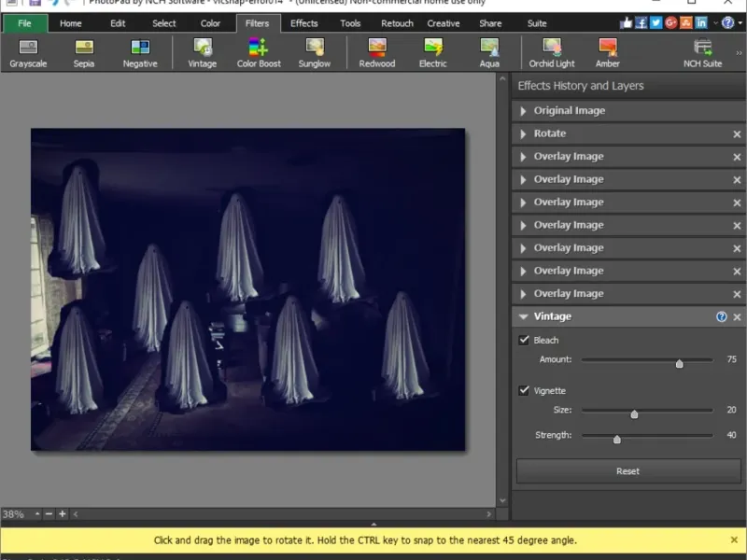
Task: Show more filters via toolbar overflow chevron
Action: tap(739, 53)
